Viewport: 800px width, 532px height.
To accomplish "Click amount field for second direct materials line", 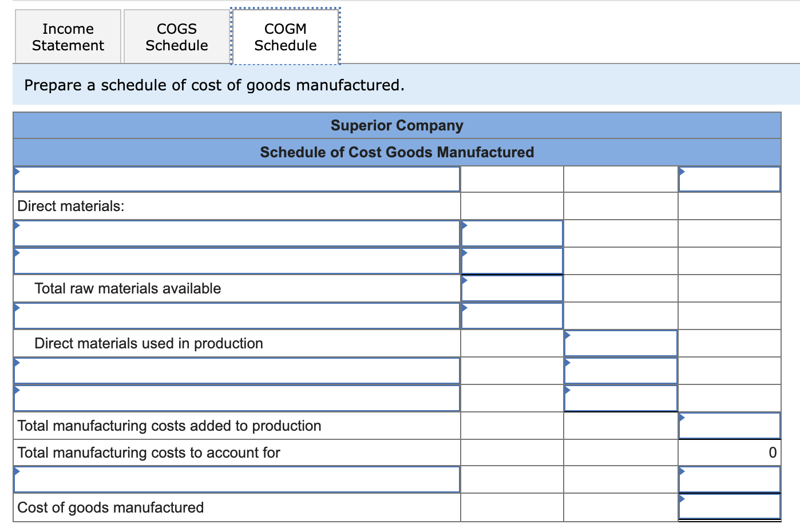I will coord(512,261).
